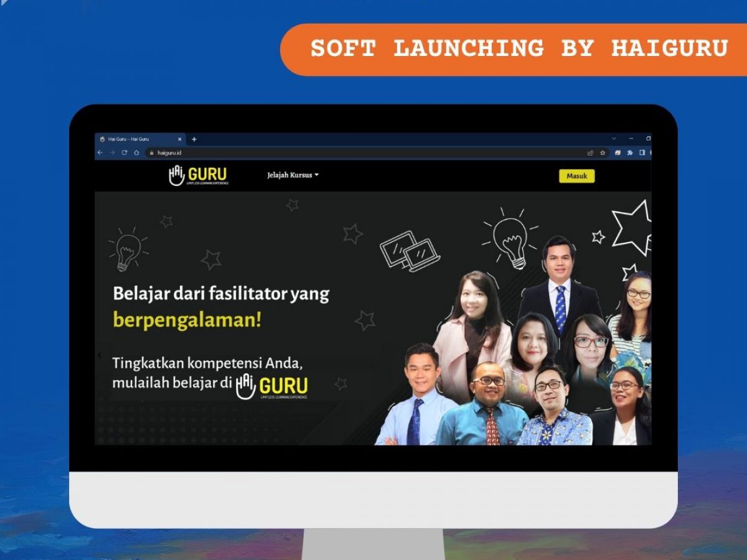Click the extension icon left of the extensions puzzle
747x560 pixels.
618,152
